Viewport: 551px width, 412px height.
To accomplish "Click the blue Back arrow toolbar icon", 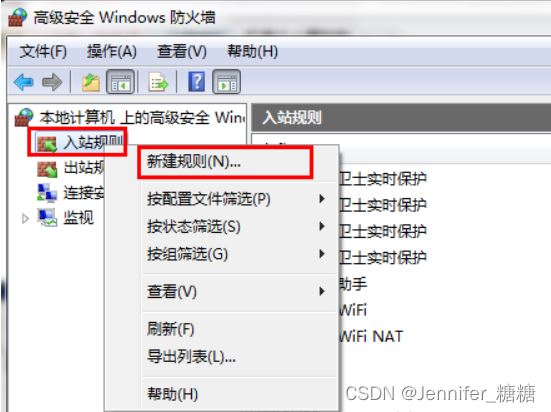I will [24, 82].
